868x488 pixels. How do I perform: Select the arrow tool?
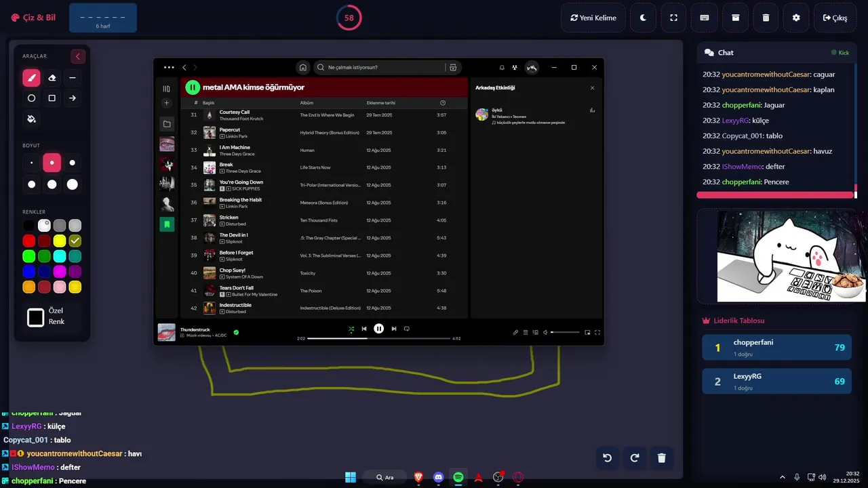pos(73,98)
